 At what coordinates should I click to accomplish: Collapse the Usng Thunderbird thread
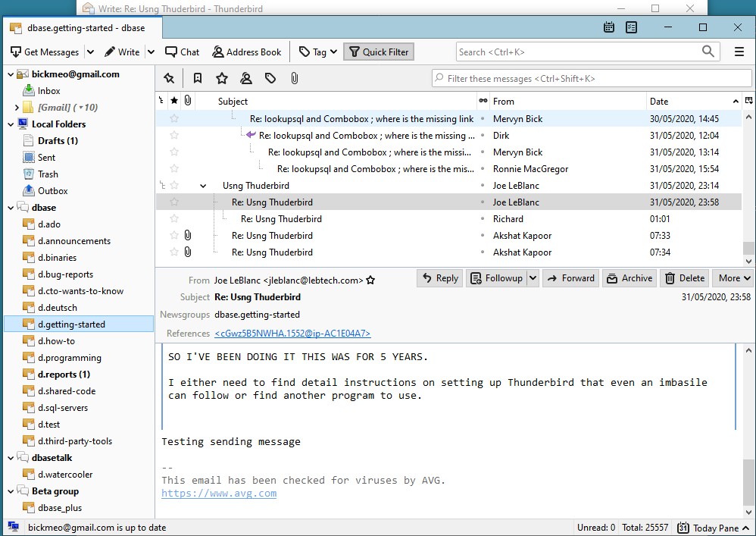pyautogui.click(x=203, y=186)
